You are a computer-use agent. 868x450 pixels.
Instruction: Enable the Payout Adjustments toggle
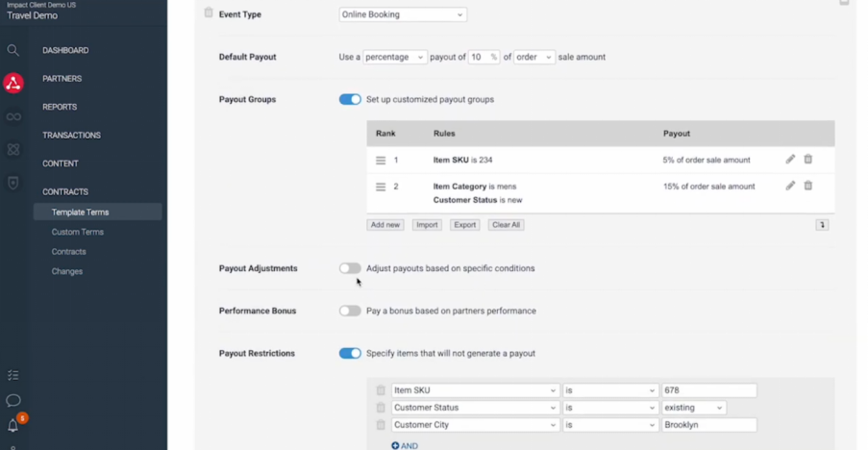coord(350,268)
